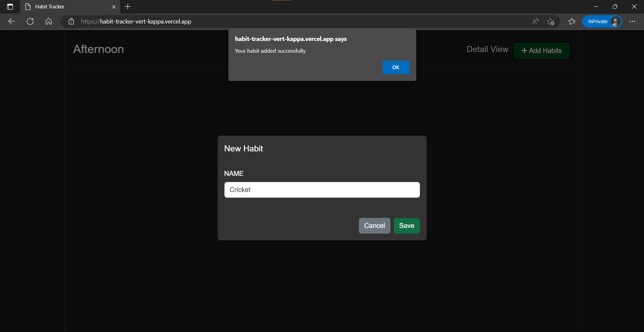Open the browser Home page

click(x=48, y=21)
